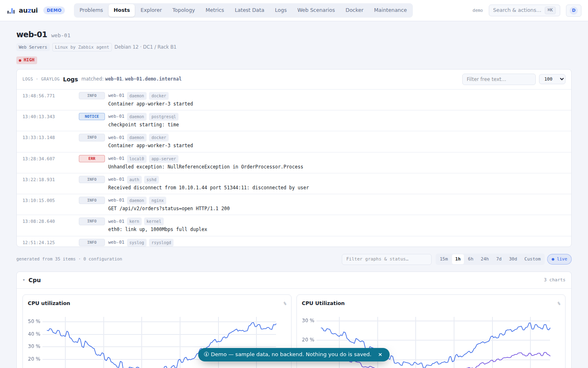The height and width of the screenshot is (368, 588).
Task: Click the ERR badge on app-server row
Action: (92, 159)
